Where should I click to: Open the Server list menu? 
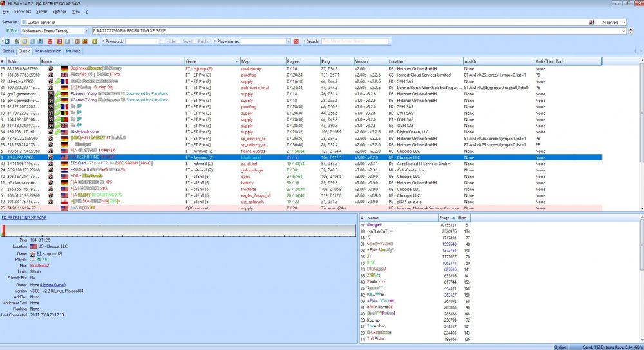click(x=22, y=12)
